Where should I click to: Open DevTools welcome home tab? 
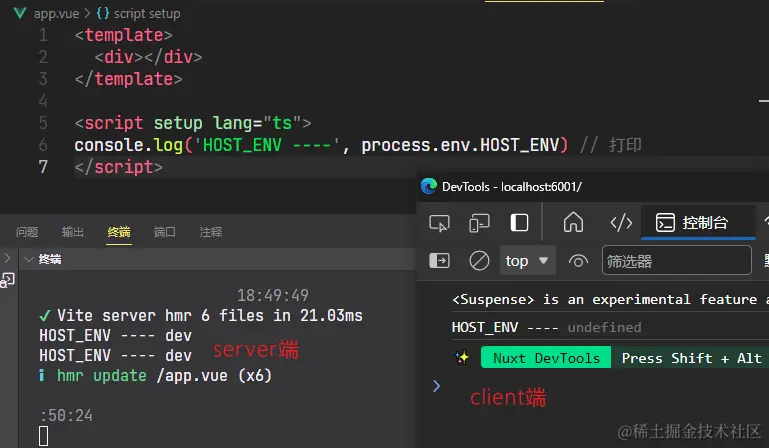tap(573, 222)
